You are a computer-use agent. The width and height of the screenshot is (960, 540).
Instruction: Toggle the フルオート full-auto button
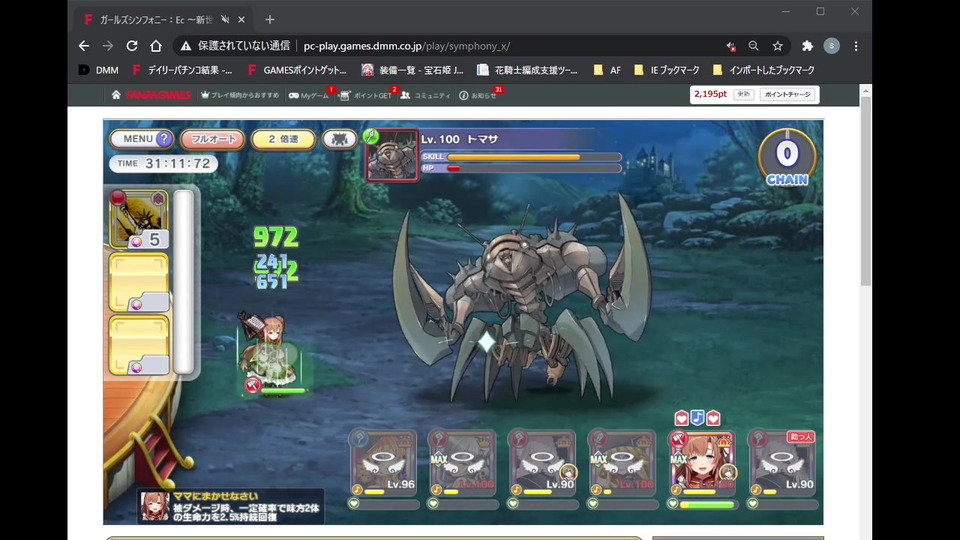click(x=213, y=139)
